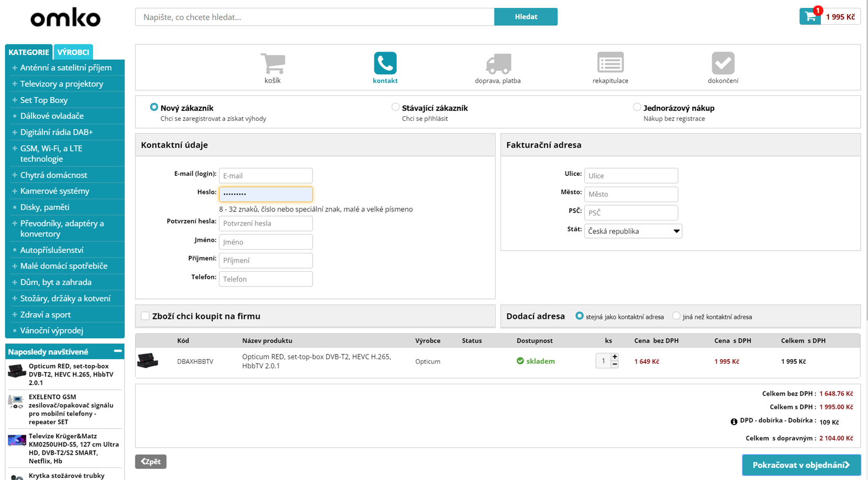
Task: Open EXELENTO GSM repeater thumbnail
Action: pos(17,401)
